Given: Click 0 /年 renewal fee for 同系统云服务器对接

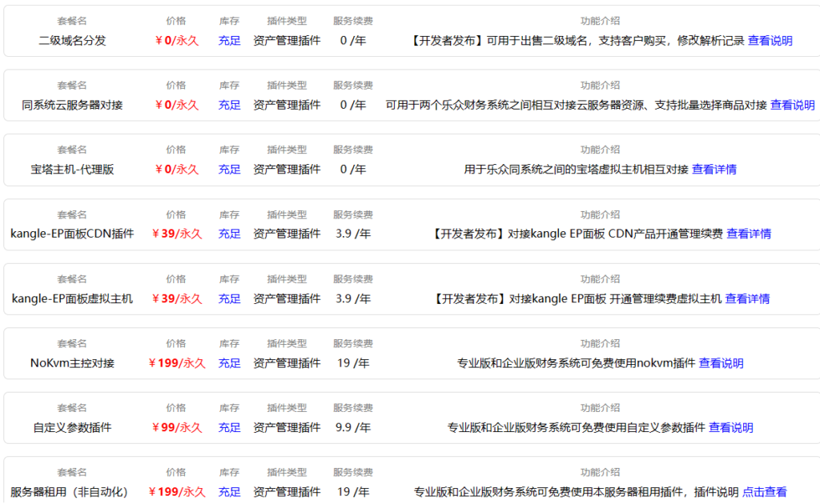Looking at the screenshot, I should (x=353, y=105).
